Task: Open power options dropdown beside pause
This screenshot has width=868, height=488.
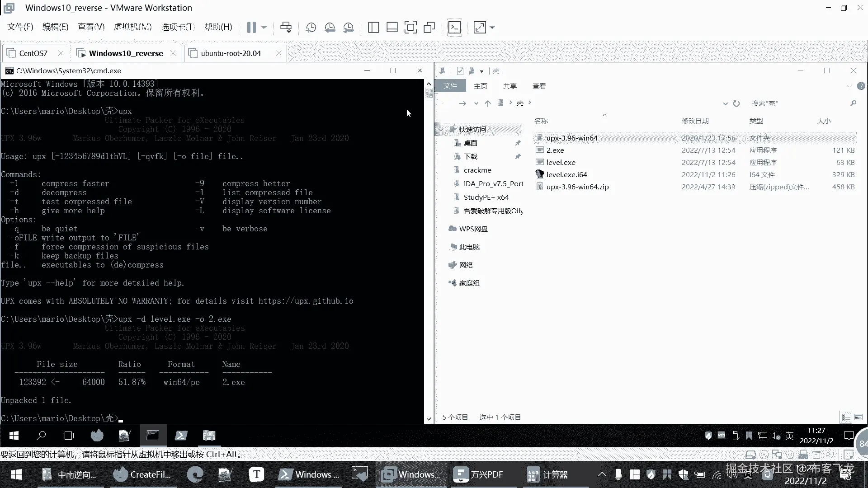Action: click(x=264, y=28)
